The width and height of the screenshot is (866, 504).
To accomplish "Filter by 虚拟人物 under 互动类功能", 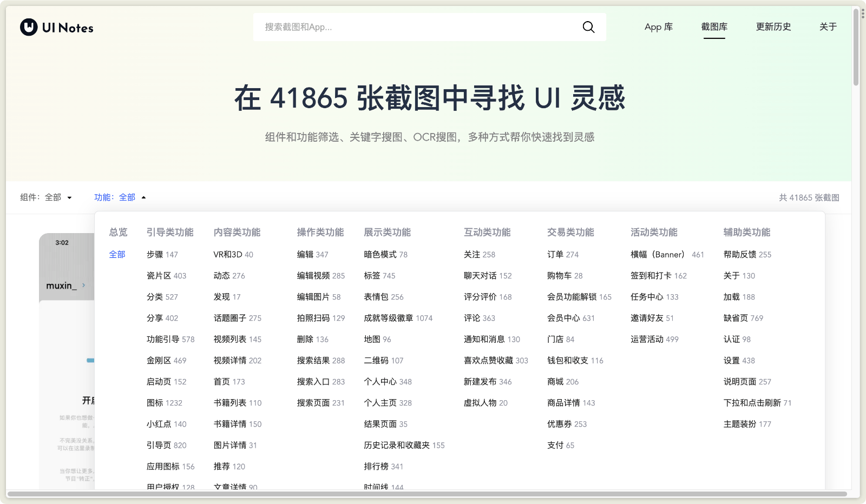I will (481, 402).
